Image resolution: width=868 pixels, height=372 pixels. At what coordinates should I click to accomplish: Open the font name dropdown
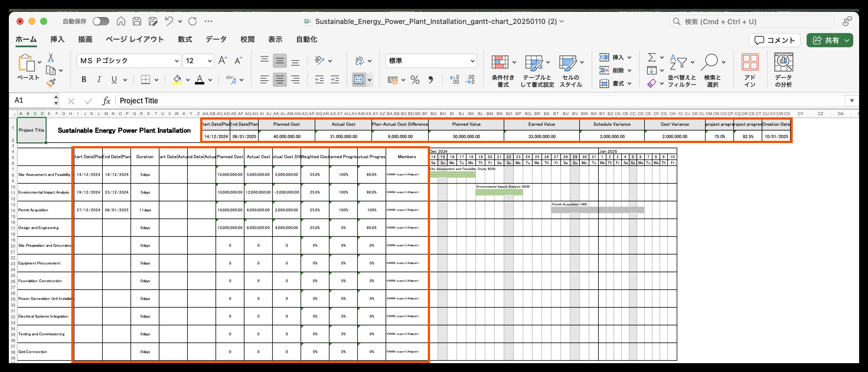click(176, 61)
